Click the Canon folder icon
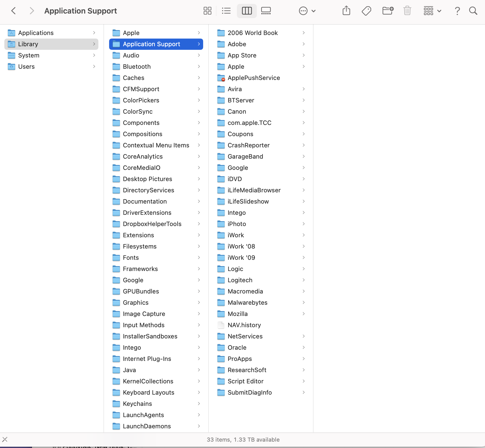Screen dimensions: 485x448 pos(221,111)
